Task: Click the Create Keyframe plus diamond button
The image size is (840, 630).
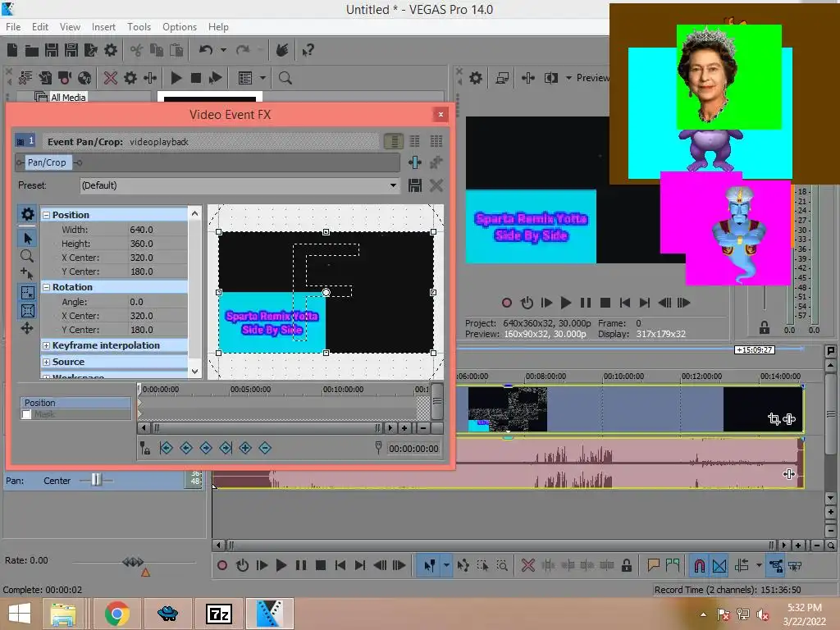Action: 245,448
